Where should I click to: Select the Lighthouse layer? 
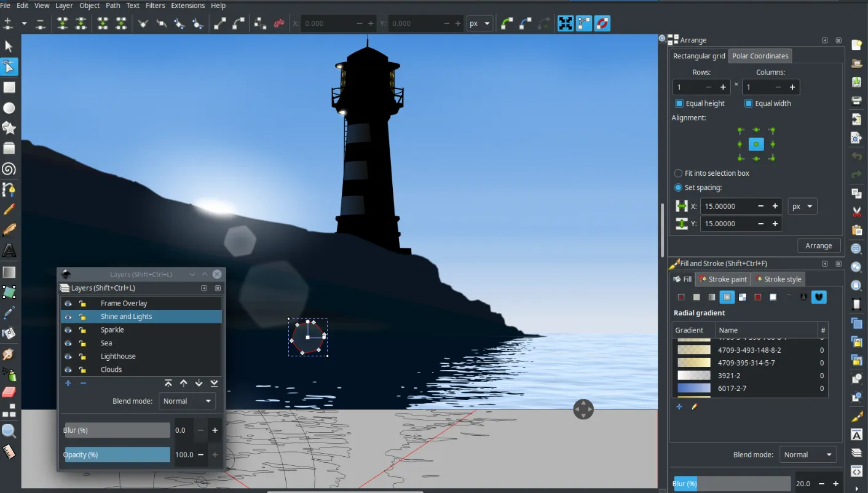118,357
